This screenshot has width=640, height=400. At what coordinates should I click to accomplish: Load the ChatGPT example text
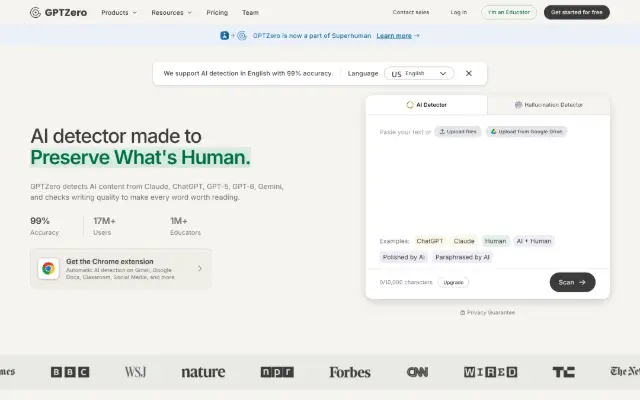click(430, 241)
